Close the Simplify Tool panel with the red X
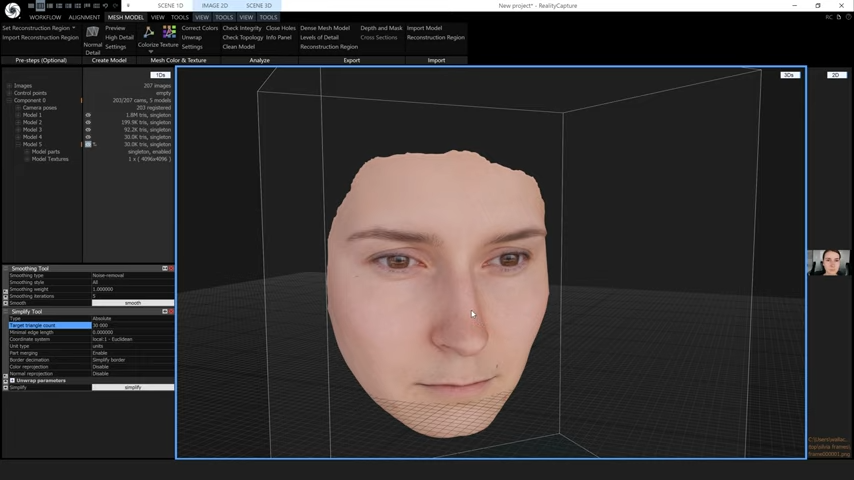The height and width of the screenshot is (480, 854). [x=171, y=311]
